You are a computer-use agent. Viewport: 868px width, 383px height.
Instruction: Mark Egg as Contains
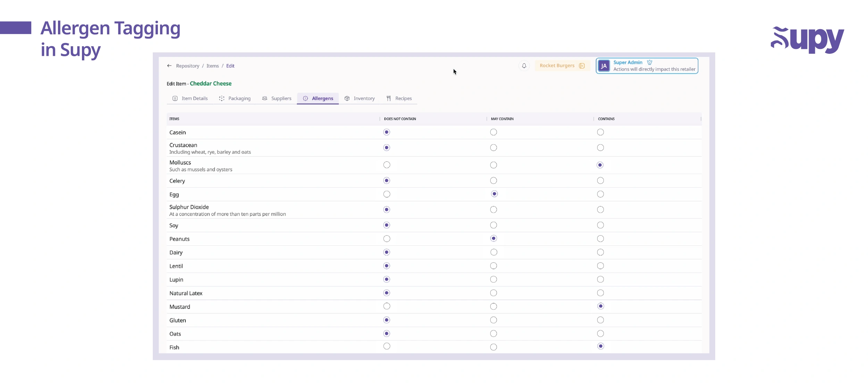(600, 194)
